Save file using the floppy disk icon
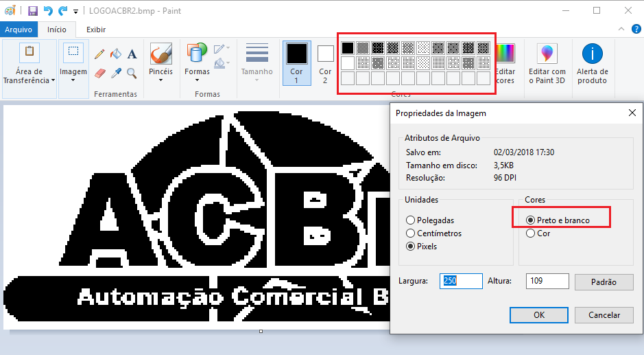This screenshot has width=644, height=355. tap(33, 11)
